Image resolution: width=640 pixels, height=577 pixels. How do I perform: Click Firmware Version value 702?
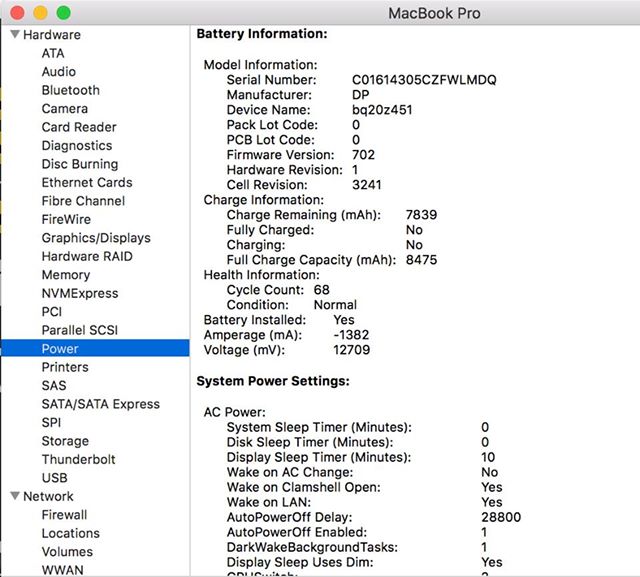363,155
